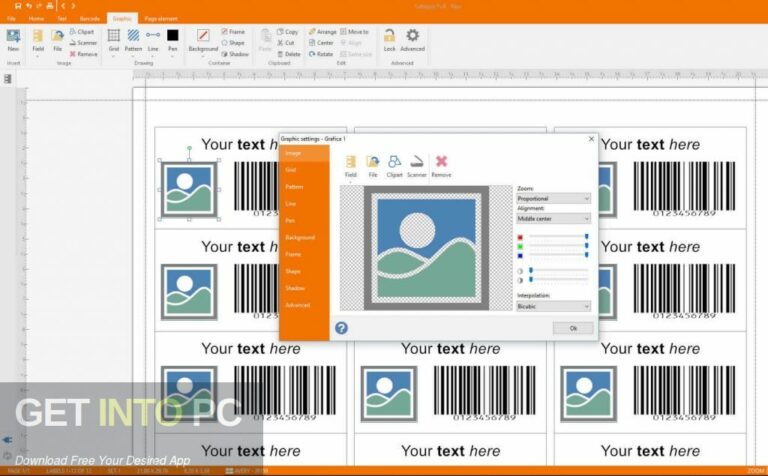This screenshot has width=768, height=476.
Task: Switch to the Text ribbon tab
Action: 62,19
